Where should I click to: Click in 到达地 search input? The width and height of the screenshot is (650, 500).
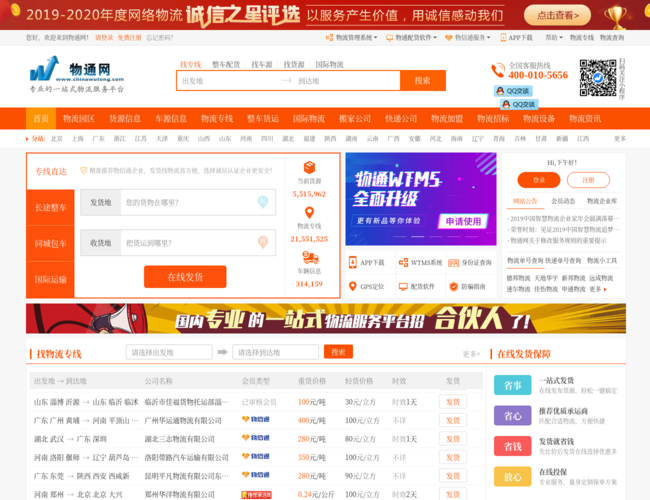point(347,81)
